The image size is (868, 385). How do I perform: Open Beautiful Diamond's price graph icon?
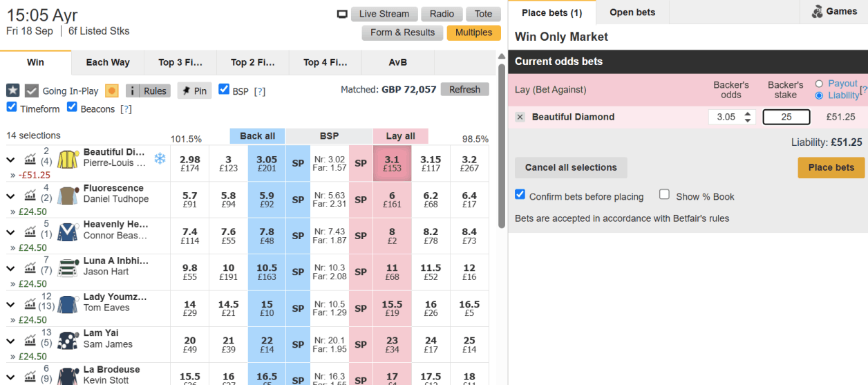30,159
